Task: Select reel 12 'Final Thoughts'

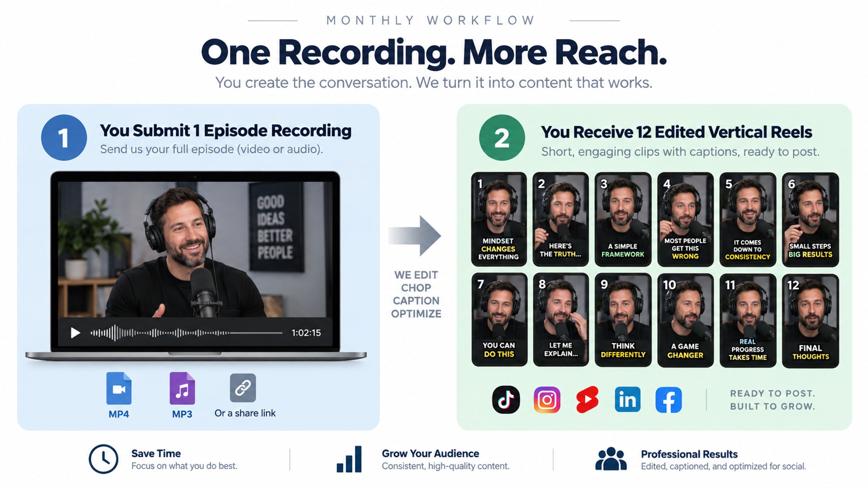Action: click(810, 321)
